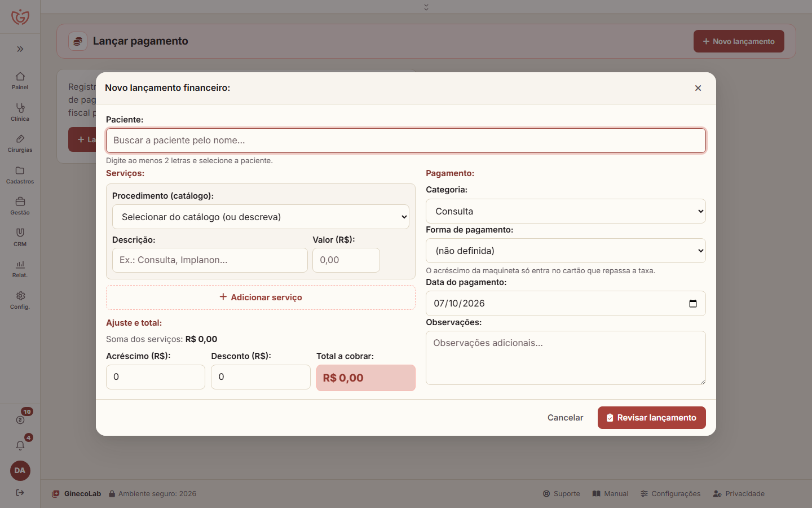The image size is (812, 508).
Task: Click the Revisar lançamento button
Action: 652,418
